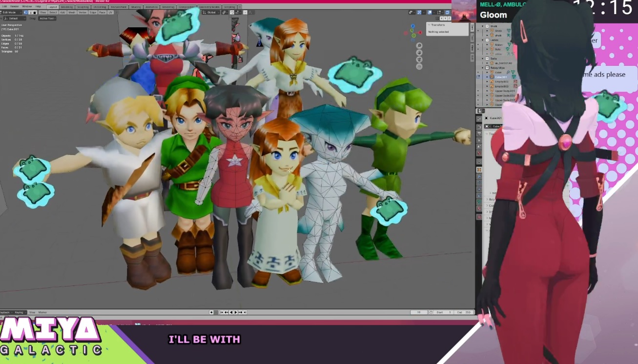The height and width of the screenshot is (364, 638).
Task: Open the Global transform orientation dropdown
Action: click(211, 13)
